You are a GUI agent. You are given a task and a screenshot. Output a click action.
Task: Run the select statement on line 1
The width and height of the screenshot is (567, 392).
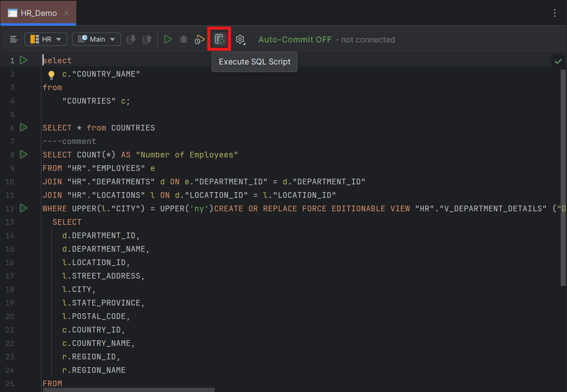point(23,60)
